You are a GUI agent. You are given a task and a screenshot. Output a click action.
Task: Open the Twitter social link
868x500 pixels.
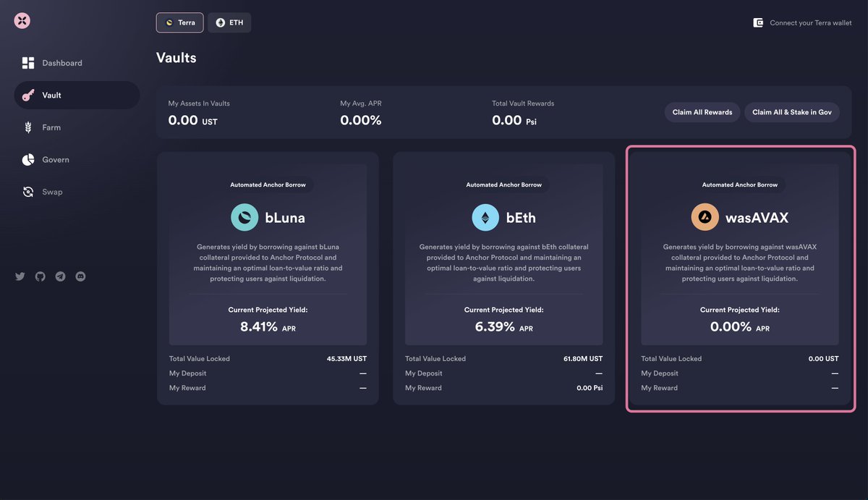[20, 276]
